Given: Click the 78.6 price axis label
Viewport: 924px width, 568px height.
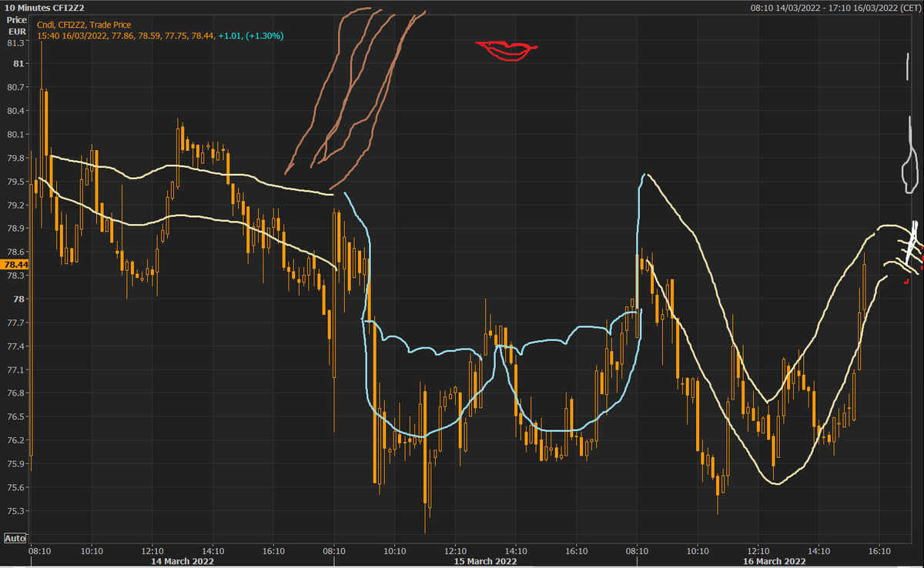Looking at the screenshot, I should [x=17, y=252].
